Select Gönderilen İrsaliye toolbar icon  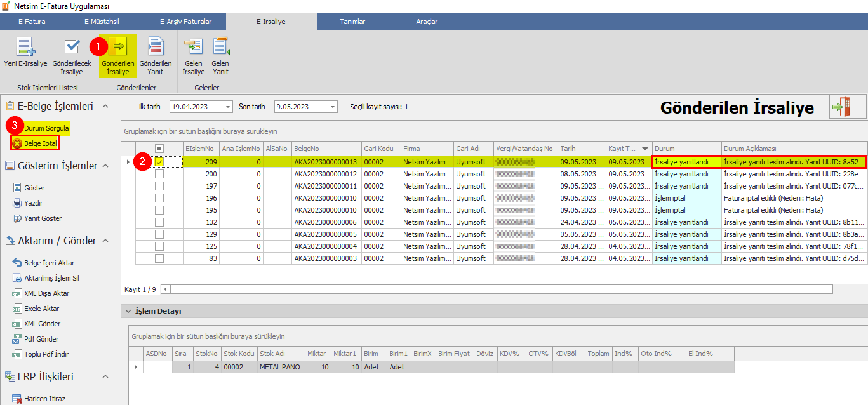[118, 56]
